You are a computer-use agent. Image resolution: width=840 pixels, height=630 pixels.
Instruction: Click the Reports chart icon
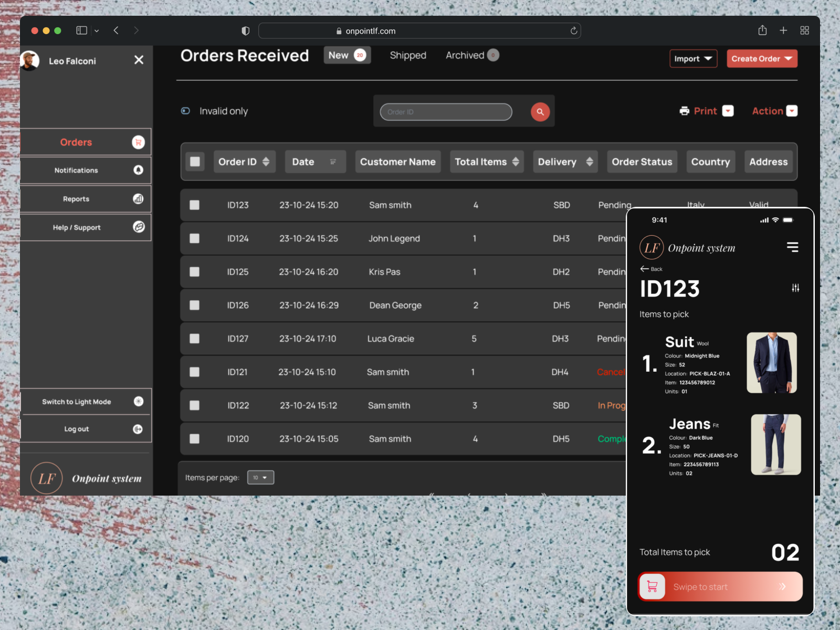[138, 198]
